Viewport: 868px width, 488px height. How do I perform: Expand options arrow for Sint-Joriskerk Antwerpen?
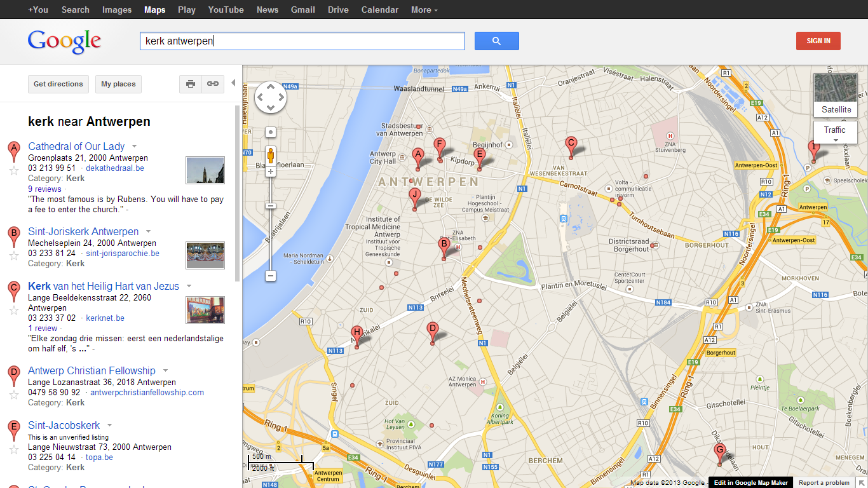[x=148, y=232]
